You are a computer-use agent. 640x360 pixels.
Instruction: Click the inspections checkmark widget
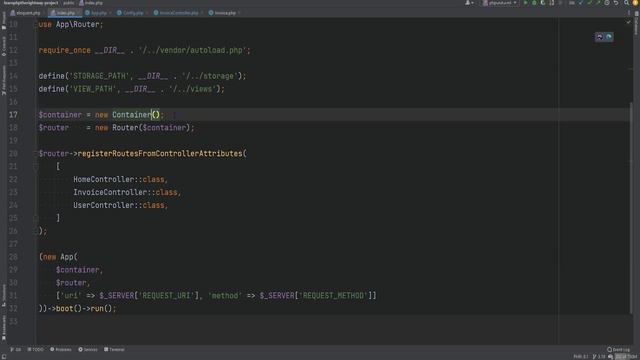[628, 22]
